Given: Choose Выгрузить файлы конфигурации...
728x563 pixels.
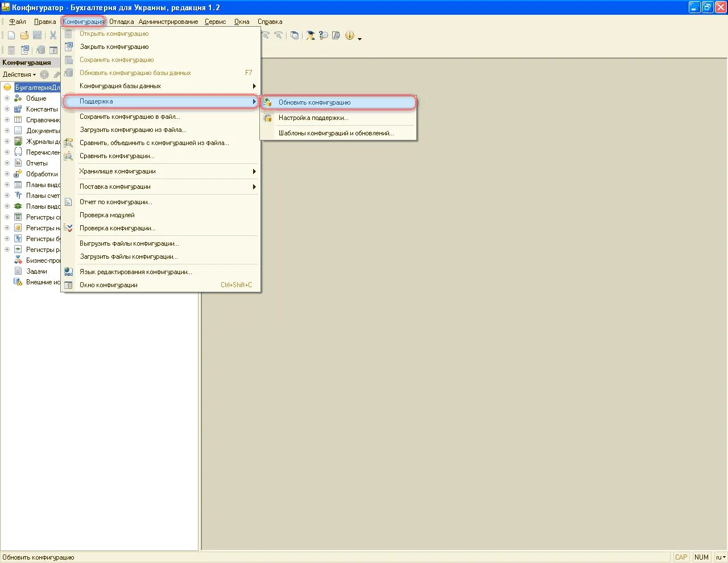Looking at the screenshot, I should pos(160,243).
